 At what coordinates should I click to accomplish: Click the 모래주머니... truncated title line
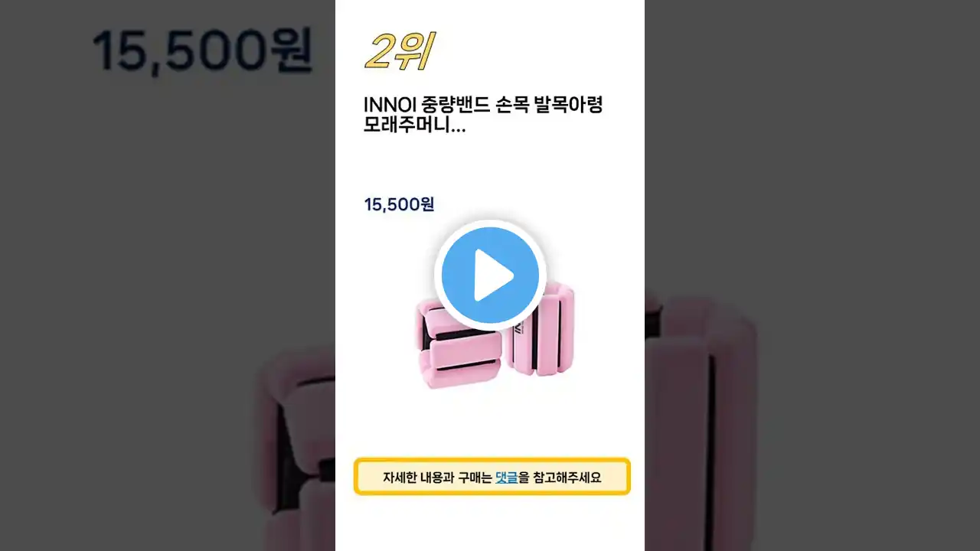pos(414,126)
